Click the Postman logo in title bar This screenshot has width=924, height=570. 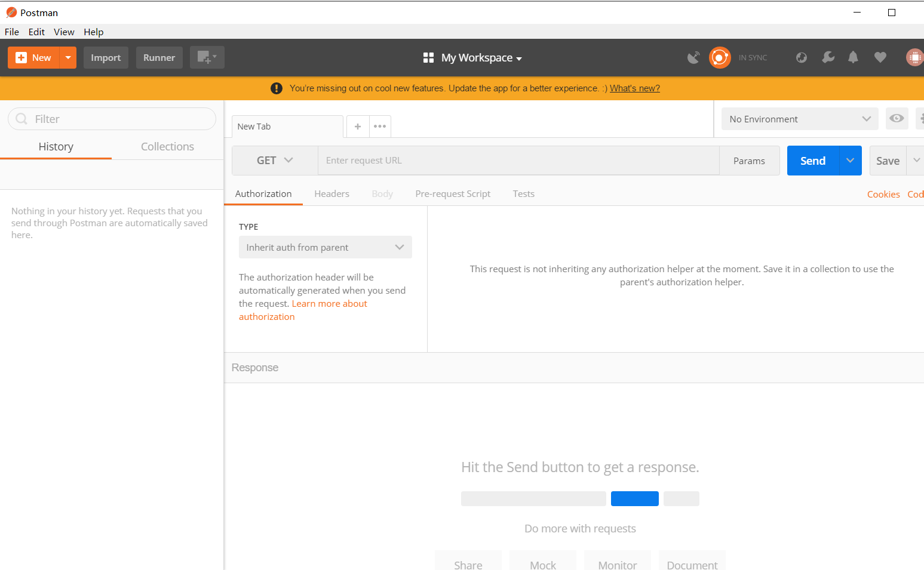pos(11,13)
